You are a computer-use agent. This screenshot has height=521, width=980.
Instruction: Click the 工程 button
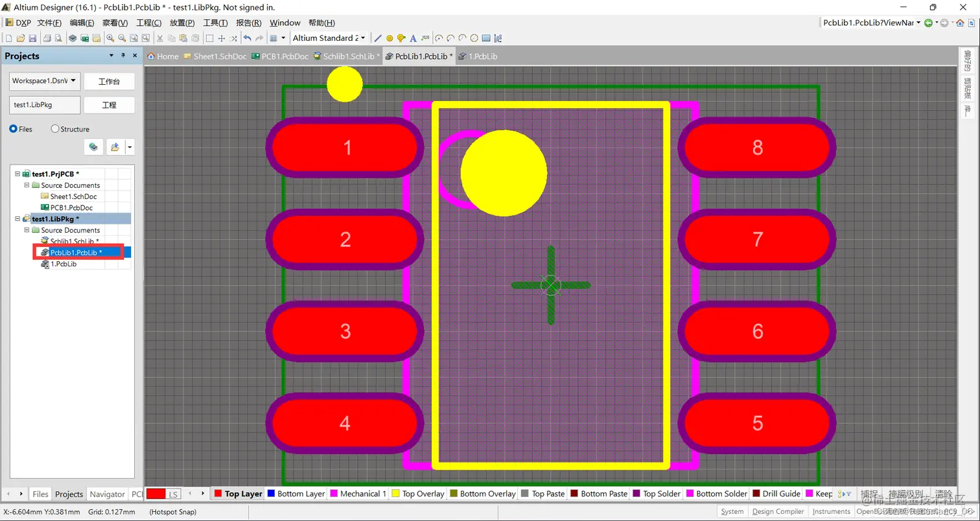(x=110, y=104)
